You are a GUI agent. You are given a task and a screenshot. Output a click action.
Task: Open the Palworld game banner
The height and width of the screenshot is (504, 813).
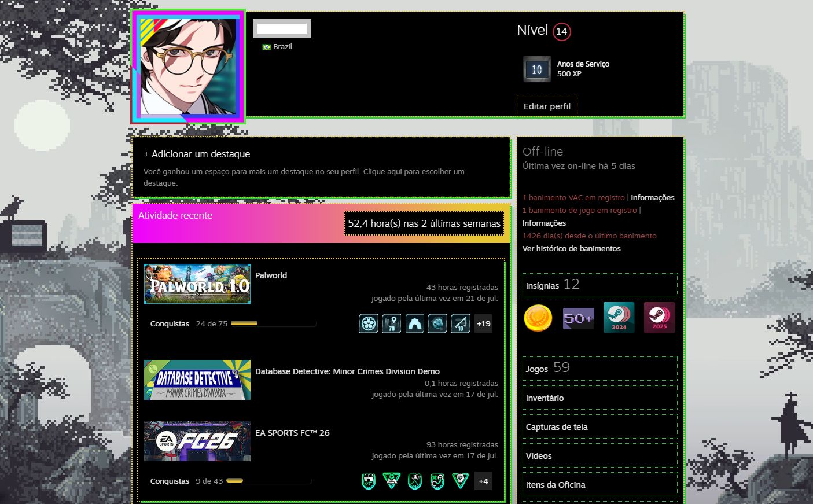point(197,284)
